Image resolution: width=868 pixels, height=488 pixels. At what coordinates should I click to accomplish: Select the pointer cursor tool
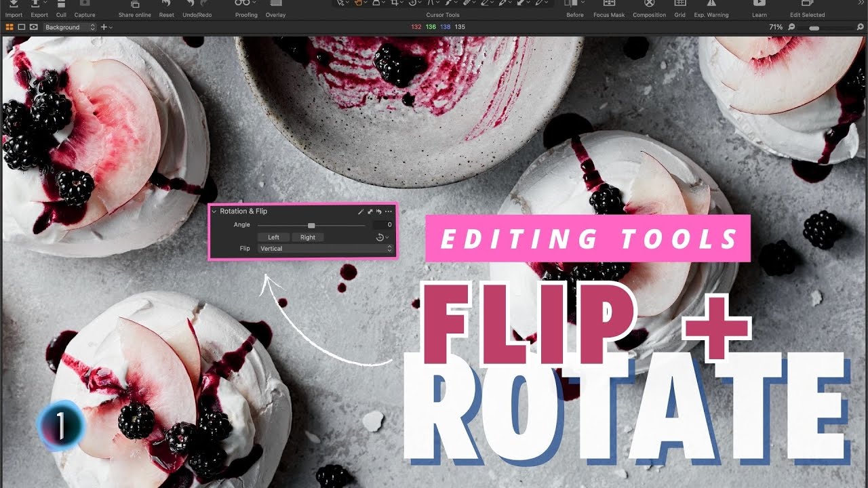[340, 3]
